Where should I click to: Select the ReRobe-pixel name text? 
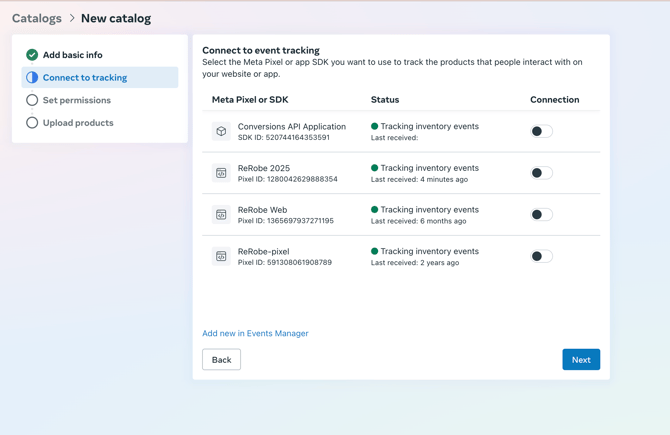tap(264, 251)
